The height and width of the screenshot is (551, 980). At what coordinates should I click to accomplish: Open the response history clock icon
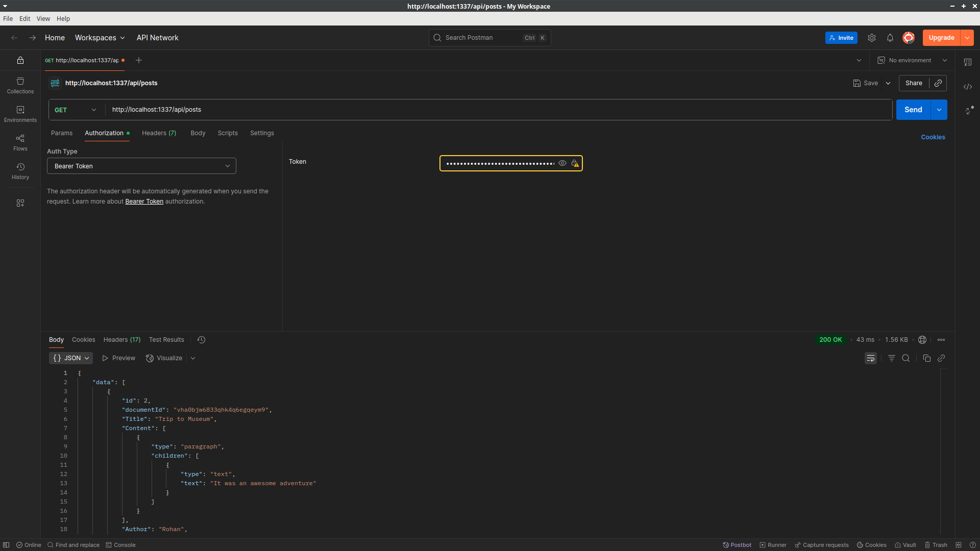[202, 340]
